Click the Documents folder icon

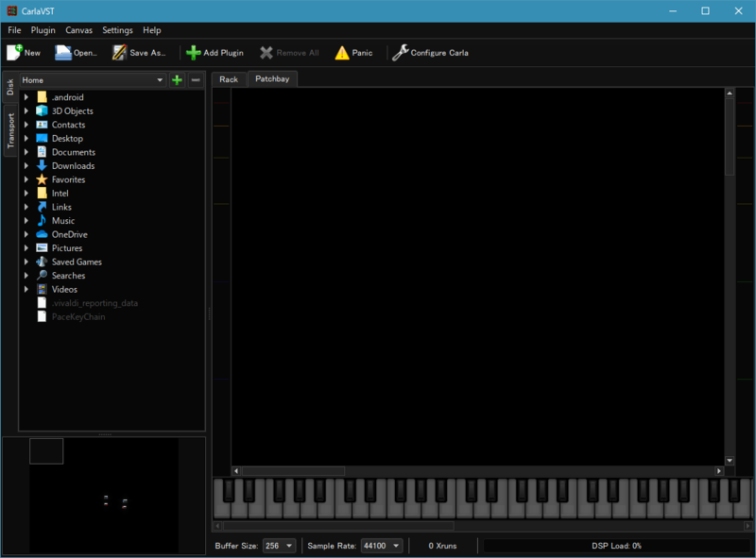(x=42, y=152)
